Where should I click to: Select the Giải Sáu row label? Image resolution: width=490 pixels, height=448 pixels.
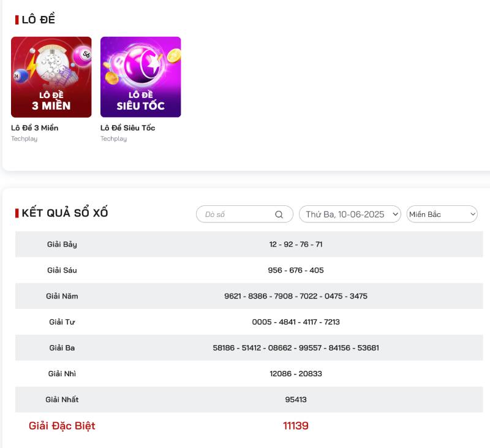point(62,270)
